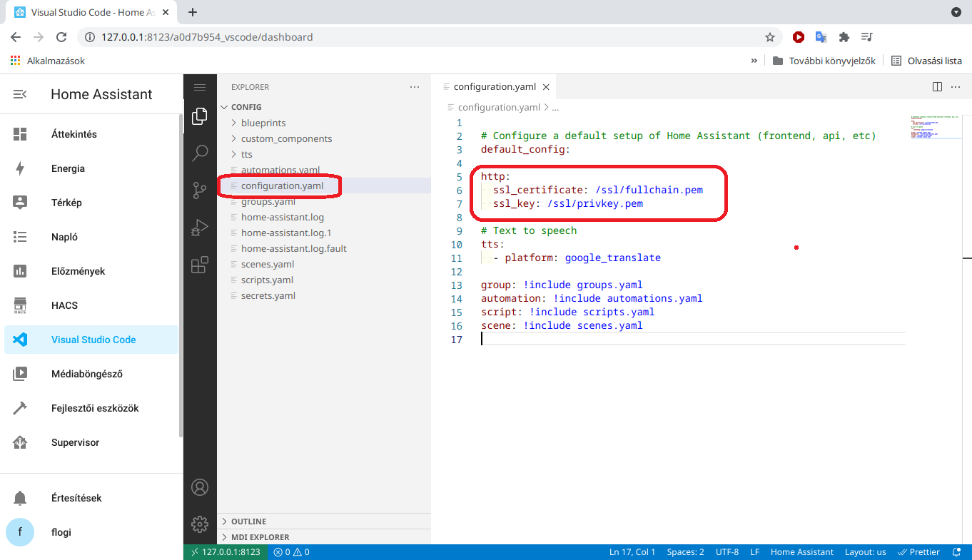This screenshot has height=560, width=972.
Task: Open Alkalmazások apps shortcut
Action: (x=48, y=61)
